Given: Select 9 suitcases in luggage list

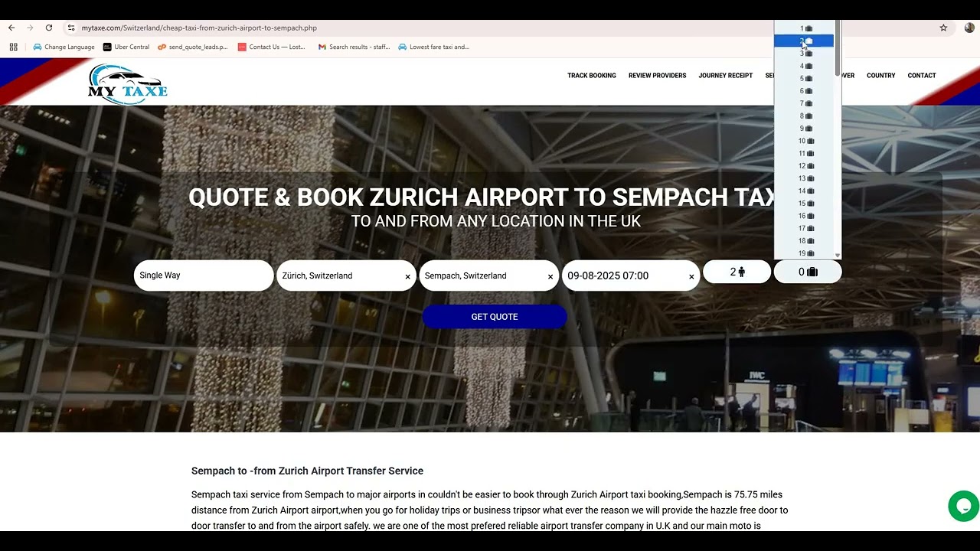Looking at the screenshot, I should (x=804, y=129).
